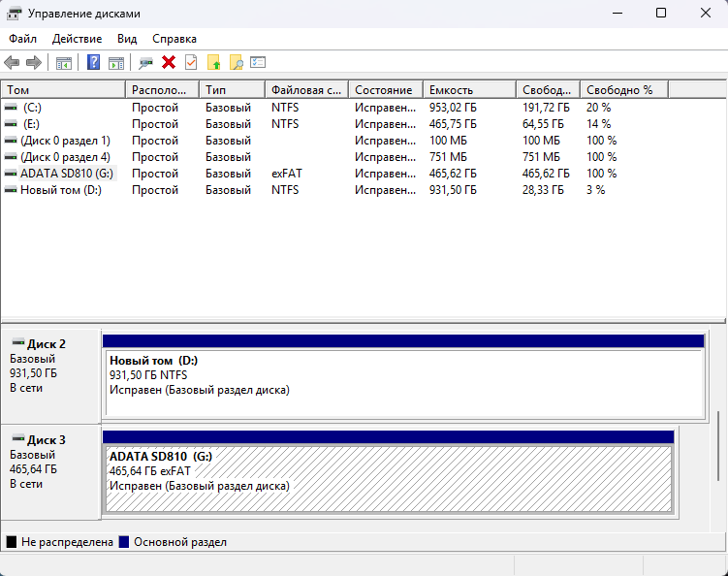Screen dimensions: 728x576
Task: Toggle the action pane toolbar icon
Action: coord(116,63)
